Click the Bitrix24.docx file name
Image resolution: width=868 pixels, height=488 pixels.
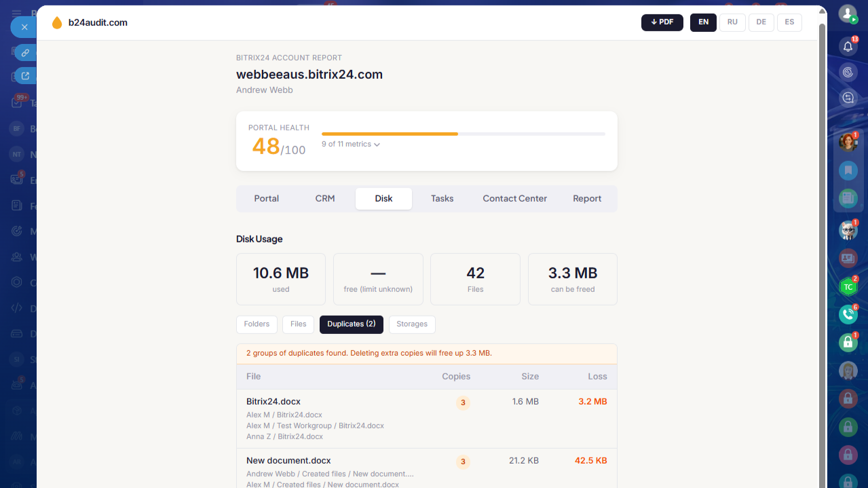[x=273, y=402]
